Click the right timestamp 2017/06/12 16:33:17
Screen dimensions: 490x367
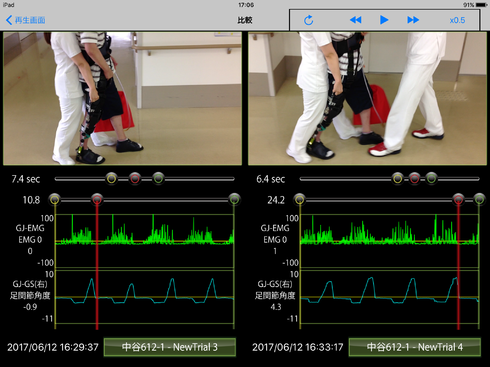[298, 347]
